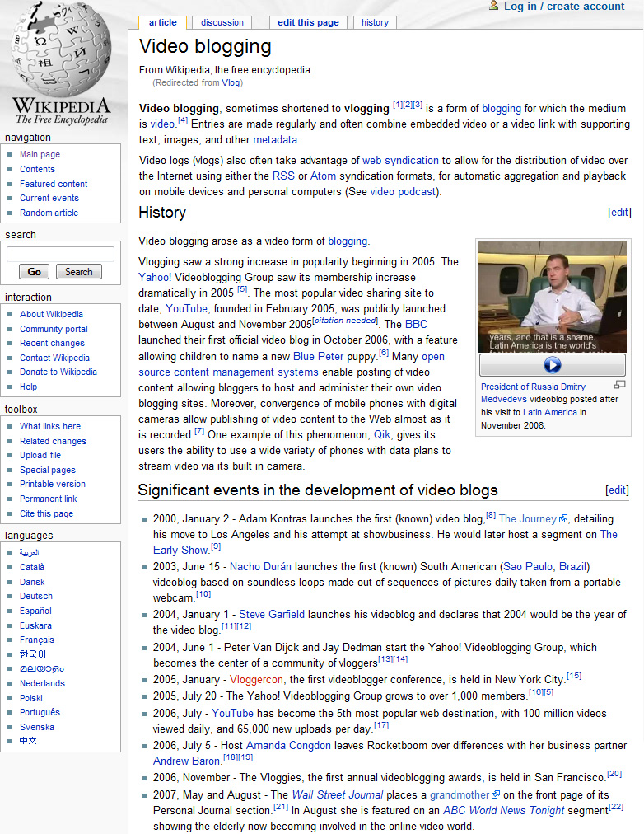Open Special pages

47,471
